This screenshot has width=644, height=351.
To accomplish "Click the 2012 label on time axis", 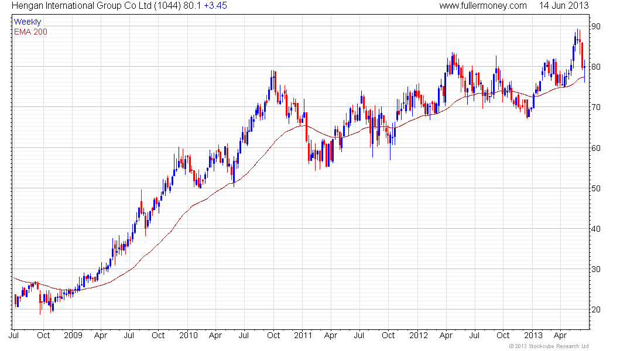I will tap(418, 336).
